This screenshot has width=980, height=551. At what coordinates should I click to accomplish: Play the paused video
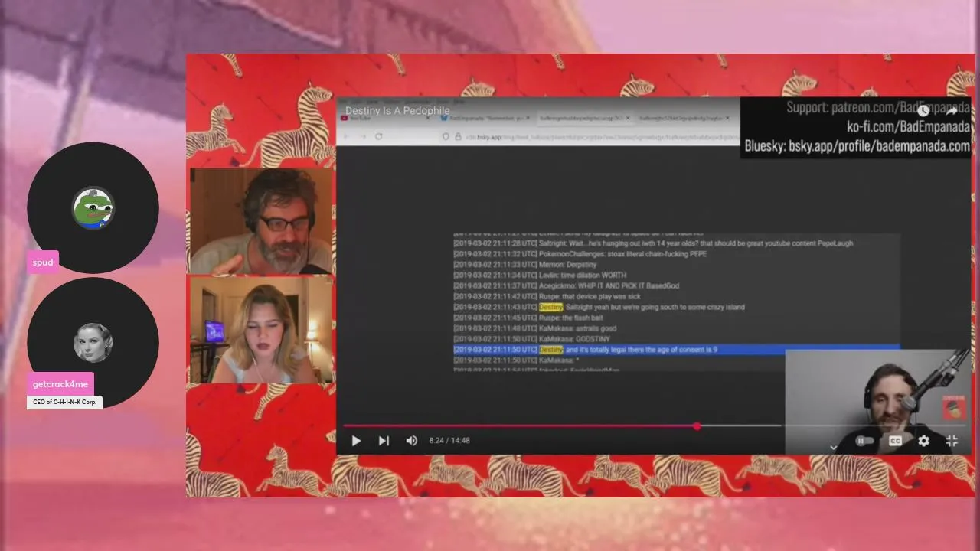(356, 441)
